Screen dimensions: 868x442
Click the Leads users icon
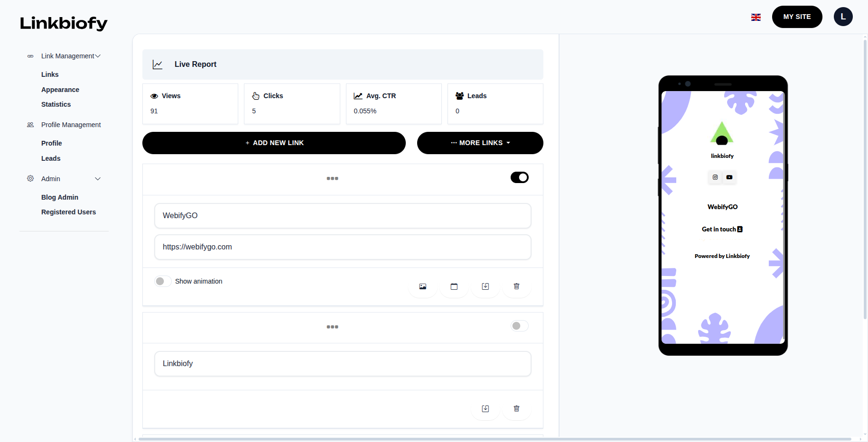click(459, 96)
